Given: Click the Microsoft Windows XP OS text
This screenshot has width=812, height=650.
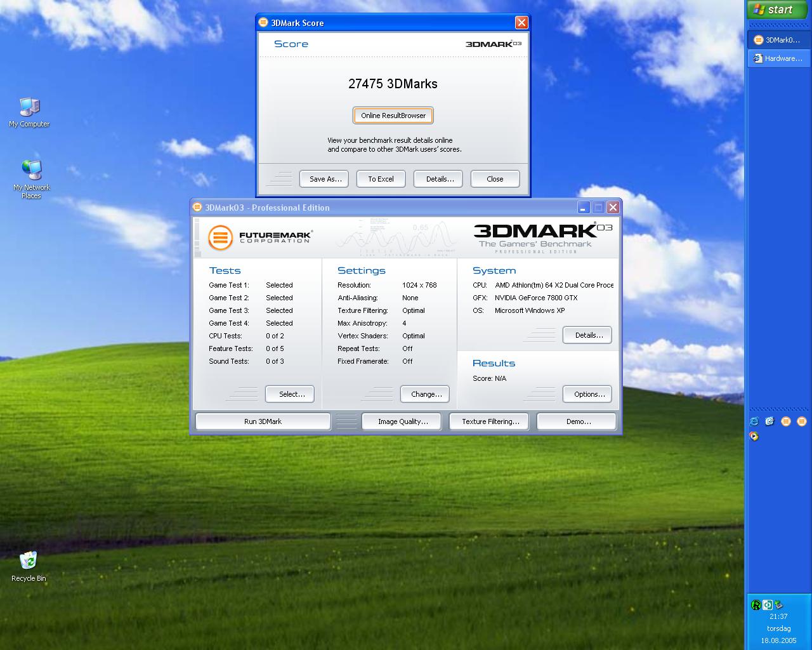Looking at the screenshot, I should 530,310.
